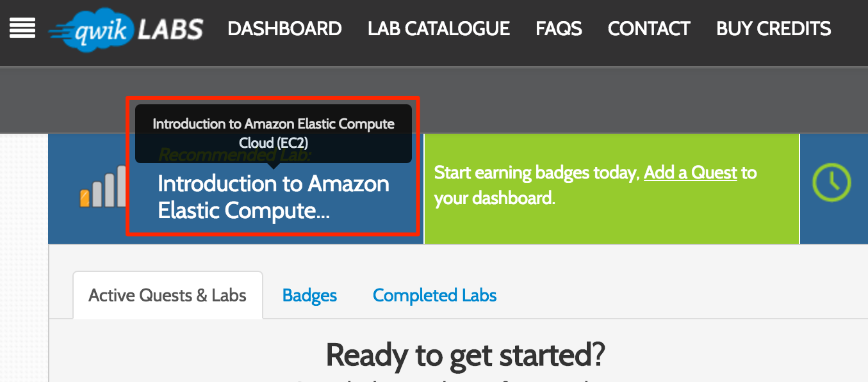Image resolution: width=868 pixels, height=382 pixels.
Task: Open the recommended Introduction to Amazon Elastic Compute lab
Action: tap(274, 197)
